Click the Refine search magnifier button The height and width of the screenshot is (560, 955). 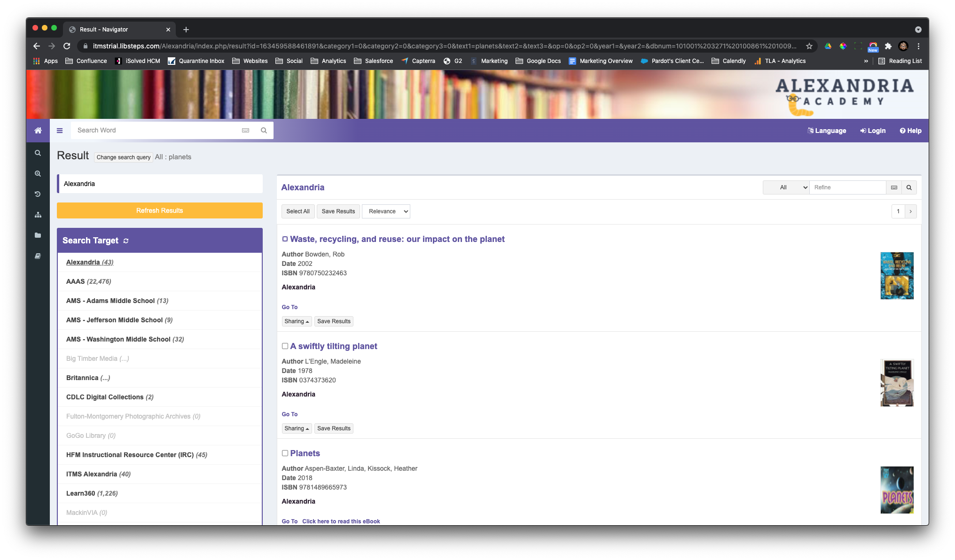tap(909, 187)
